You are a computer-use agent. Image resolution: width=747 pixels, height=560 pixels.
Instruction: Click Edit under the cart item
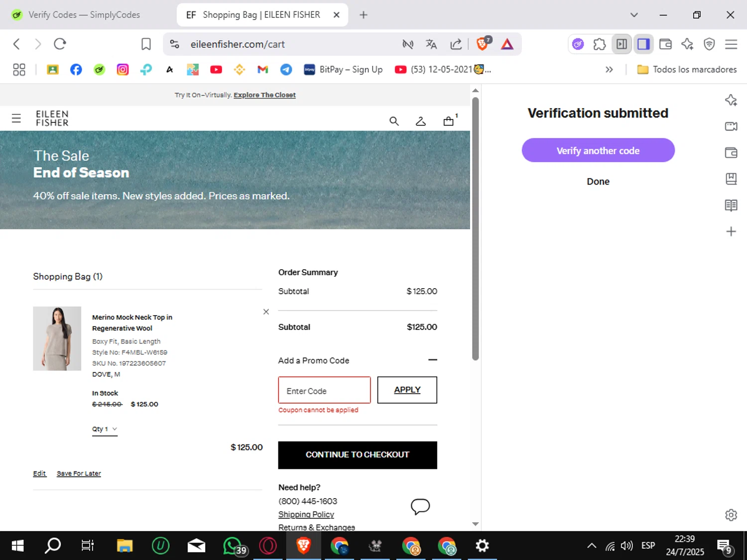[x=39, y=473]
